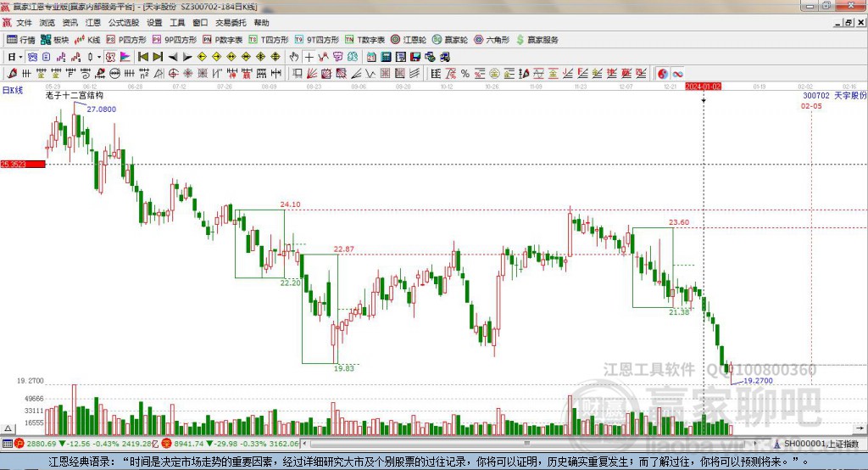
Task: Click the 19.2700 low price label
Action: (x=758, y=381)
